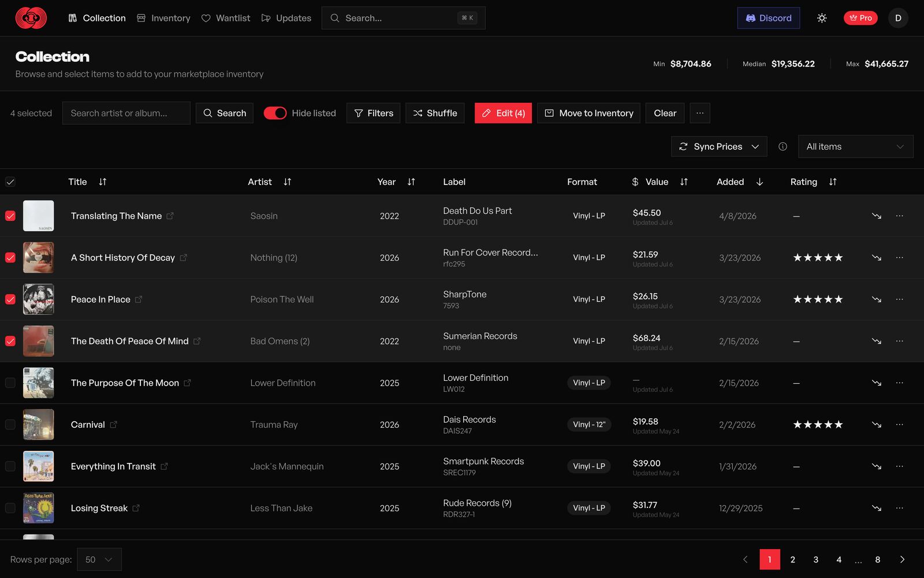The height and width of the screenshot is (578, 924).
Task: Open row actions menu for Carnival
Action: tap(899, 424)
